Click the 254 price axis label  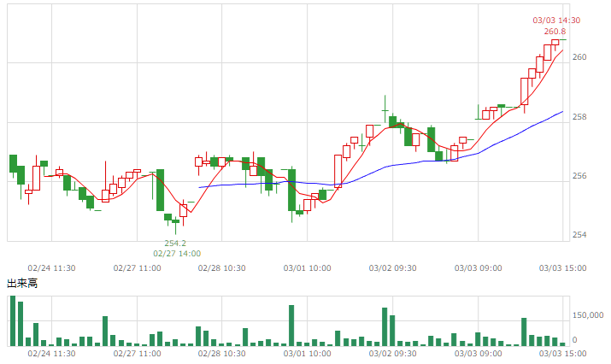coord(579,235)
